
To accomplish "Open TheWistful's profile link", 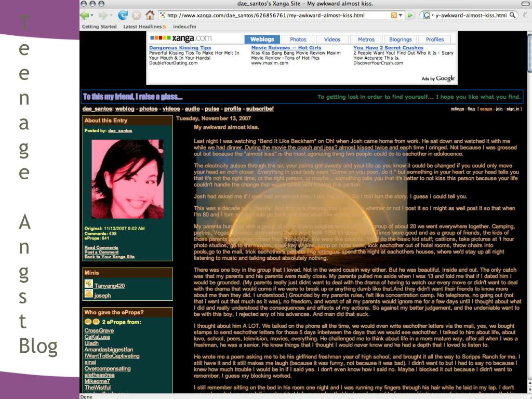I will tap(97, 388).
